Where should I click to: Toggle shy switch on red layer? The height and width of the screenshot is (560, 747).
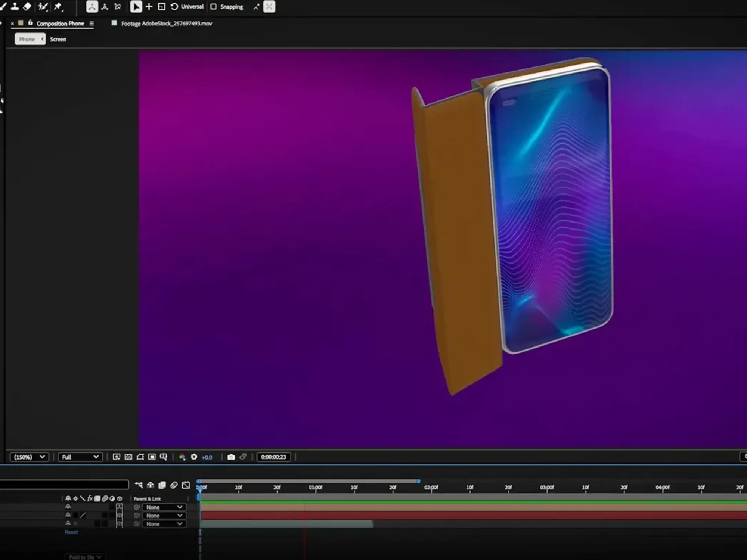click(x=68, y=515)
